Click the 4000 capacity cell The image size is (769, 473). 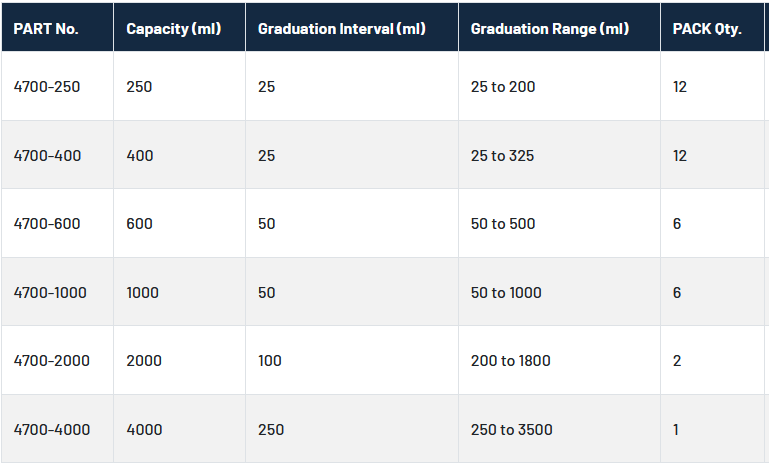pyautogui.click(x=143, y=430)
